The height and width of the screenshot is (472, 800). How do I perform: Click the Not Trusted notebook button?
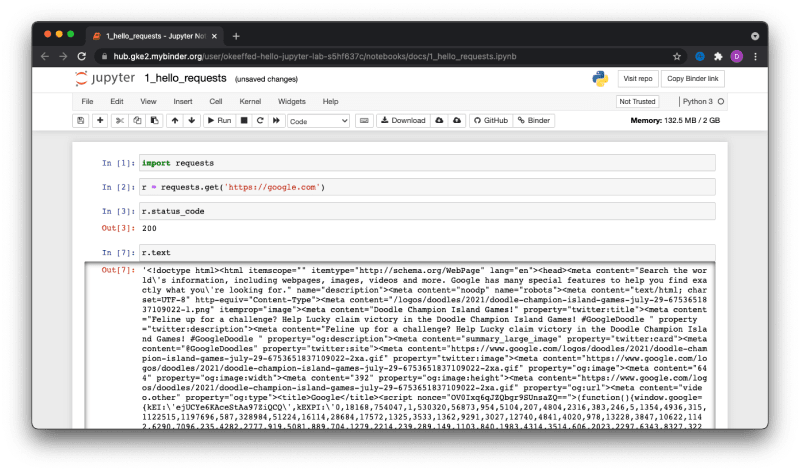tap(637, 102)
